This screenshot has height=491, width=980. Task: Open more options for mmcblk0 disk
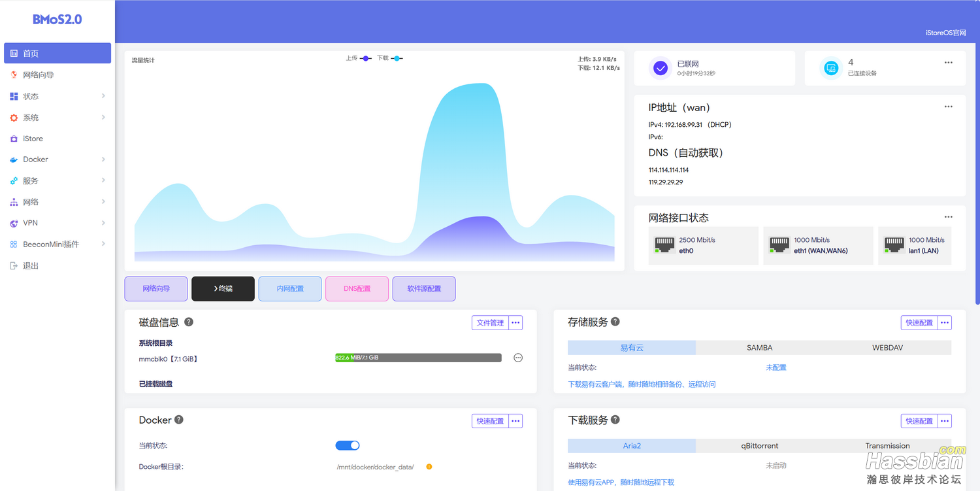click(x=518, y=358)
